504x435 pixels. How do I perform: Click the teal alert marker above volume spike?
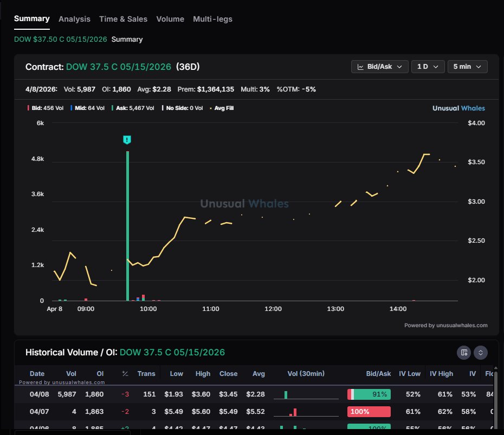pyautogui.click(x=127, y=140)
